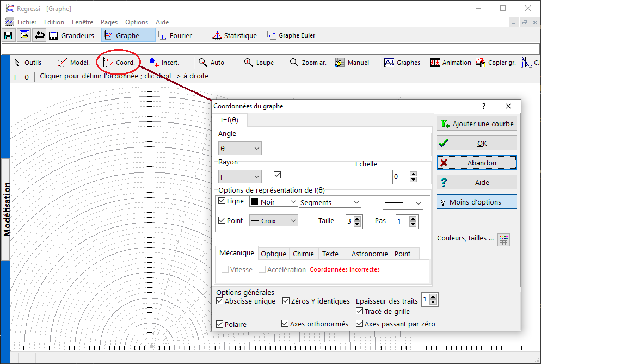Start the Animation tool
This screenshot has height=364, width=627.
(x=450, y=63)
